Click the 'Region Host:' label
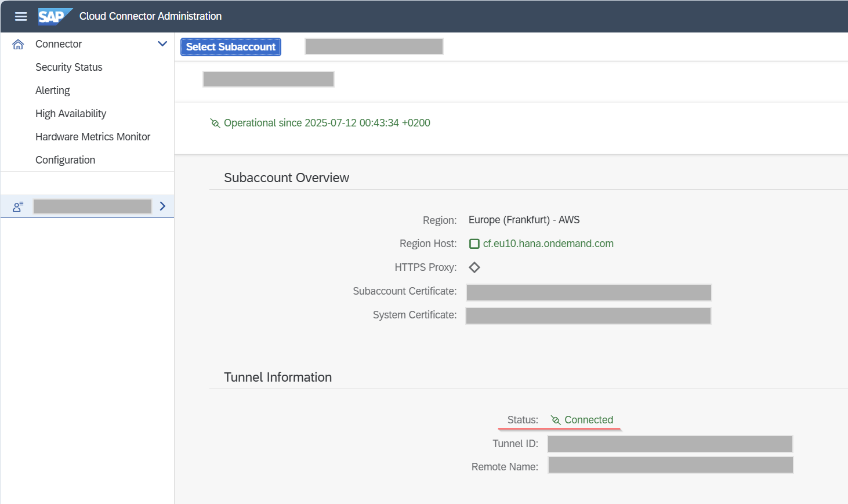The image size is (848, 504). point(428,244)
